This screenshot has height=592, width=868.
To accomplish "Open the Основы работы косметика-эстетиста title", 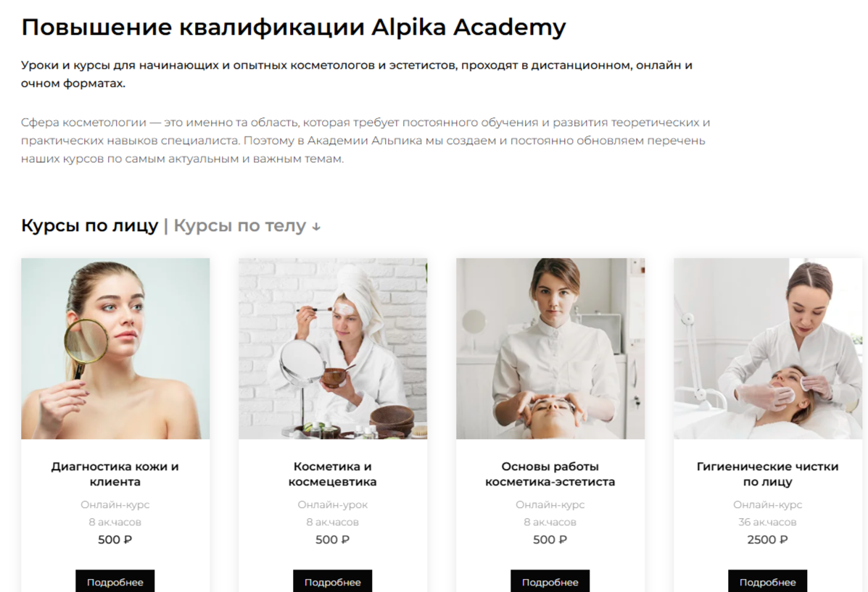I will pyautogui.click(x=550, y=474).
